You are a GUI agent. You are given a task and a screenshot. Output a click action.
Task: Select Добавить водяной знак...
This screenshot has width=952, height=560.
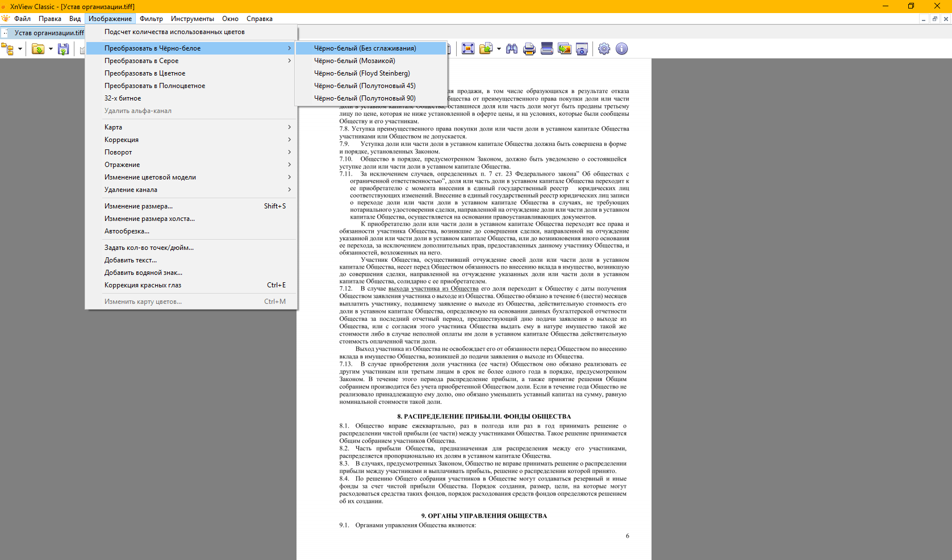coord(191,273)
